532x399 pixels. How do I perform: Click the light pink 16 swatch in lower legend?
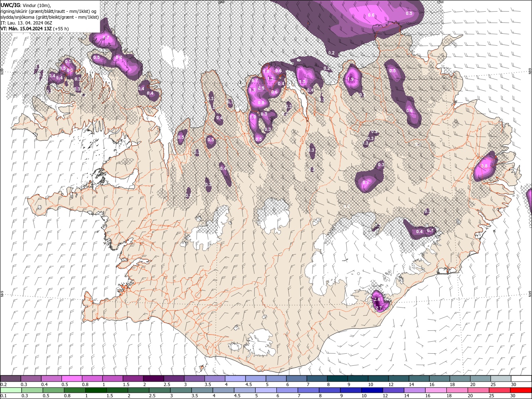coord(436,390)
